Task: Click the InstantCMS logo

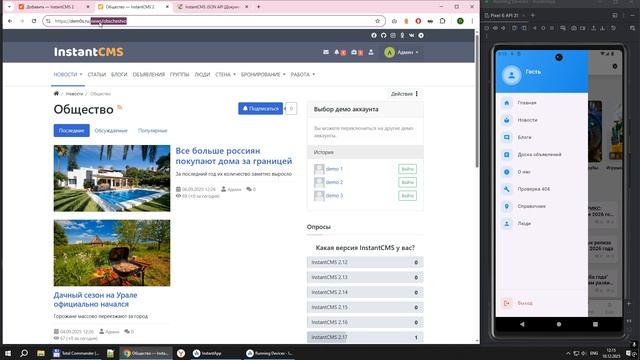Action: point(89,52)
